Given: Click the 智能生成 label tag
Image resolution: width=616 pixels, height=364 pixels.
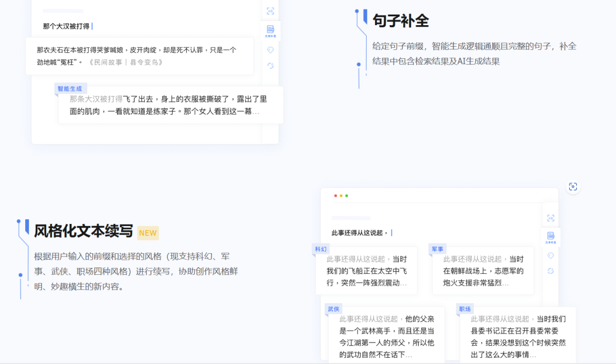Looking at the screenshot, I should [x=70, y=89].
